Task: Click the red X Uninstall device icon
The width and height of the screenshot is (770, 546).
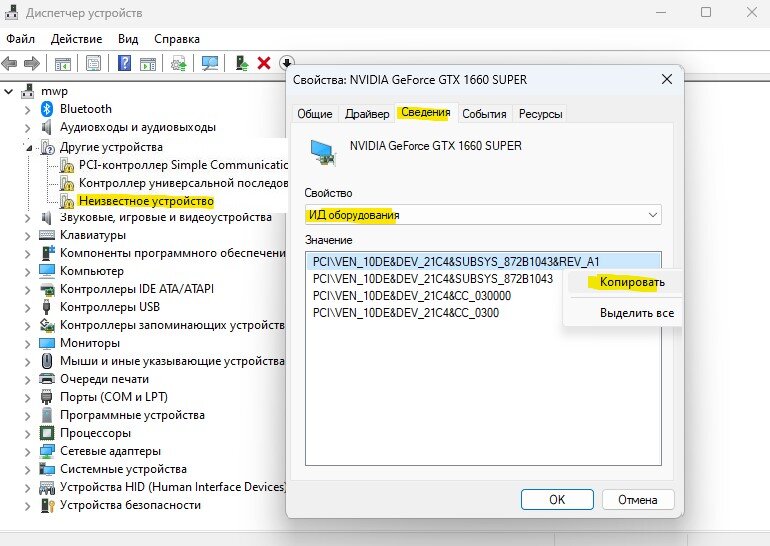Action: pyautogui.click(x=264, y=63)
